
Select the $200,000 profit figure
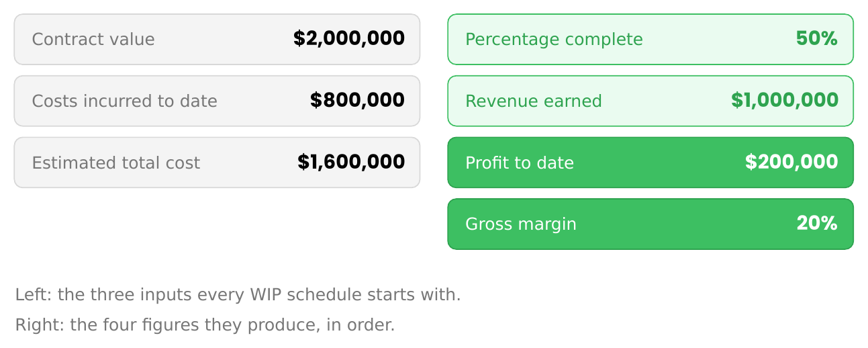pyautogui.click(x=791, y=163)
